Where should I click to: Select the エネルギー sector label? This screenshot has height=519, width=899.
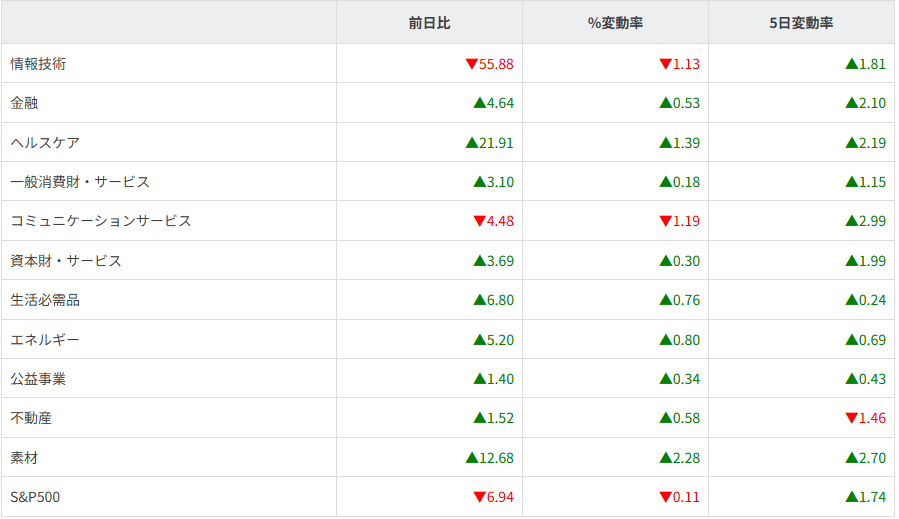point(45,340)
